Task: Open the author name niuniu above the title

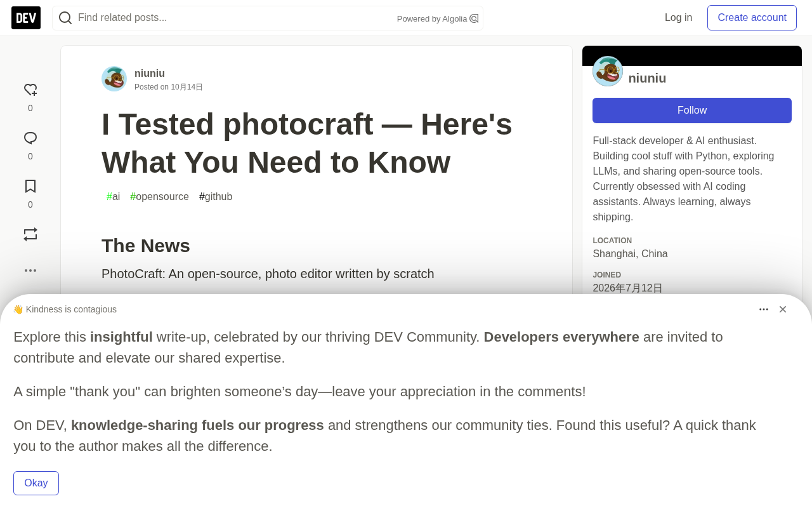Action: [x=150, y=73]
